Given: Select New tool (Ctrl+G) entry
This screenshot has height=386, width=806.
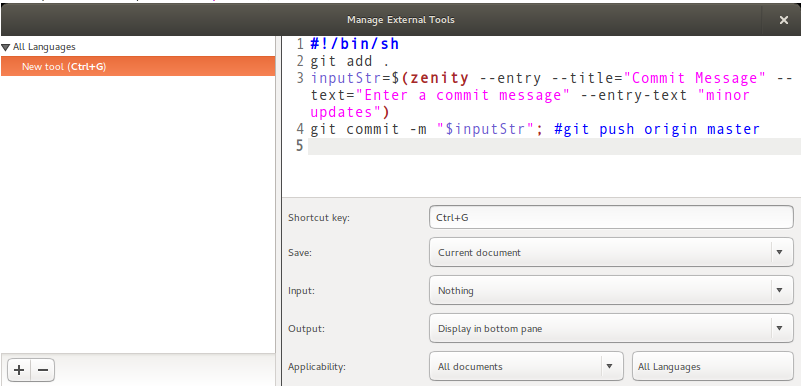Looking at the screenshot, I should click(x=138, y=66).
